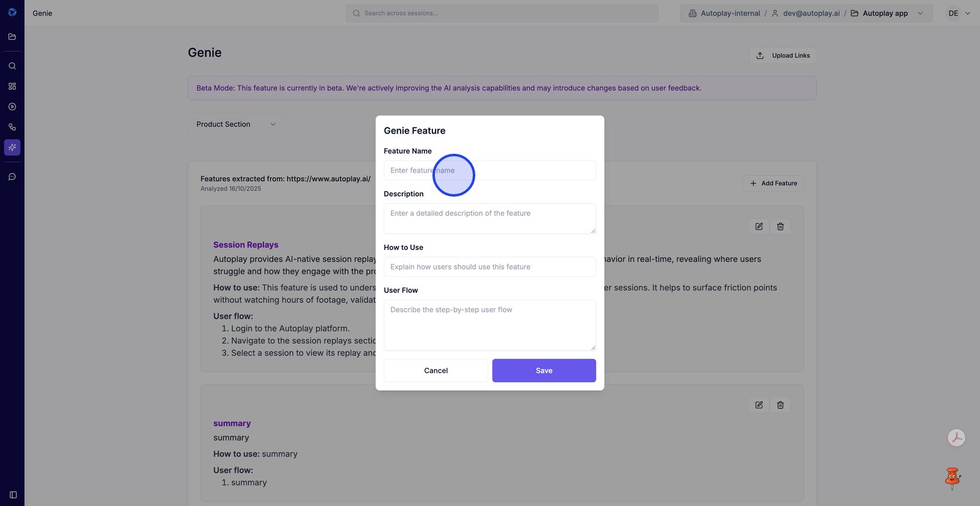
Task: Click the trash icon on the summary card
Action: click(780, 405)
